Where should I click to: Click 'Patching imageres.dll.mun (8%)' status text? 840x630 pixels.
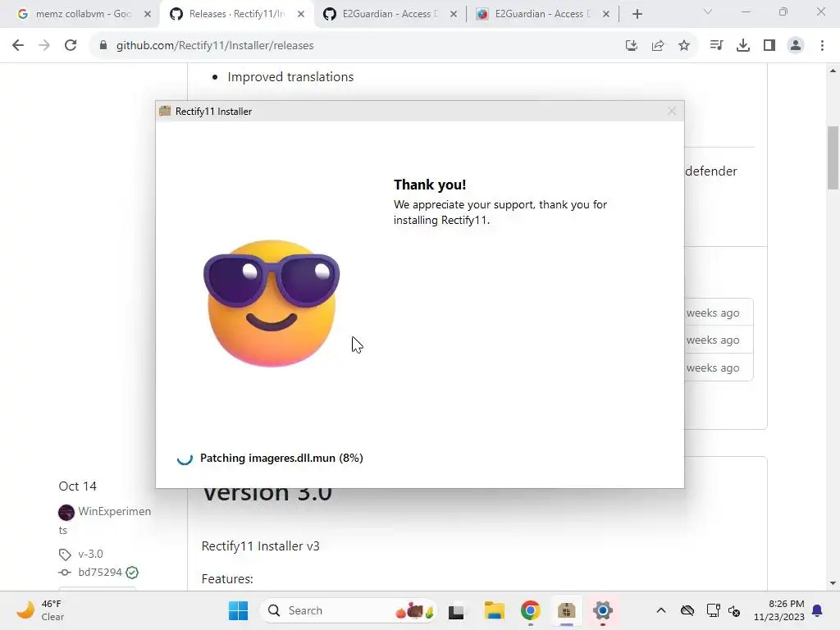pos(282,458)
